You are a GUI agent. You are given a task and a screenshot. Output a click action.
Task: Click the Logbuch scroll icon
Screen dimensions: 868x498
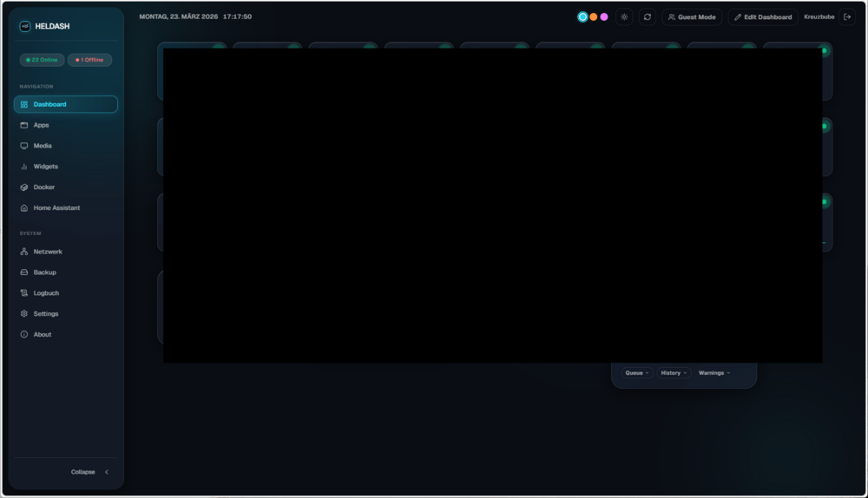point(23,293)
